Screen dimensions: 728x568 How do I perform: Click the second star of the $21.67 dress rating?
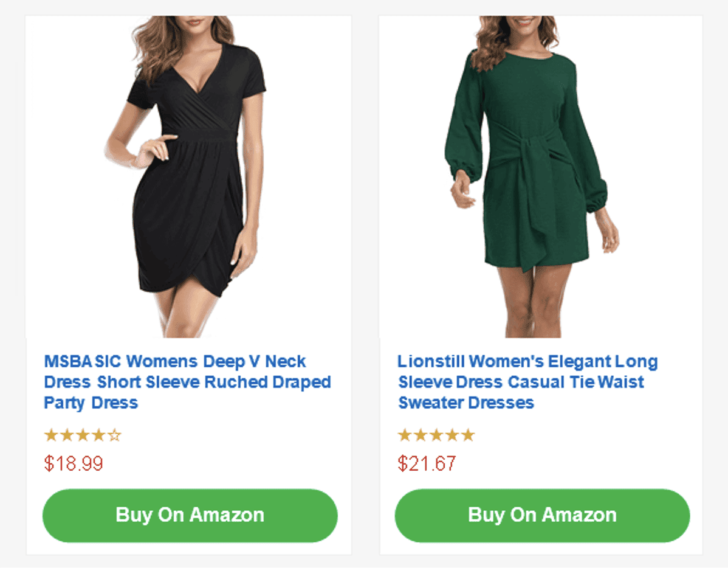tap(420, 435)
